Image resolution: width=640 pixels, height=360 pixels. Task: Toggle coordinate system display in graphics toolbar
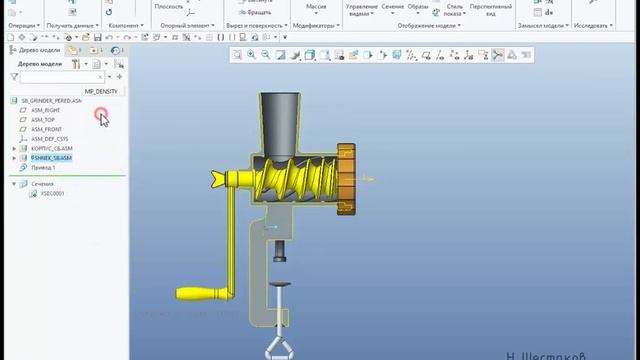469,55
